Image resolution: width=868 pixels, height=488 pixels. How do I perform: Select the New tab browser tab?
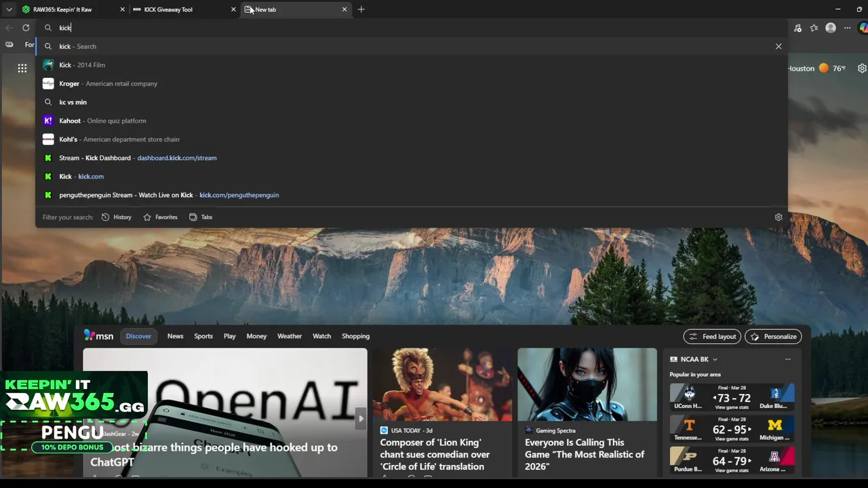(x=296, y=9)
